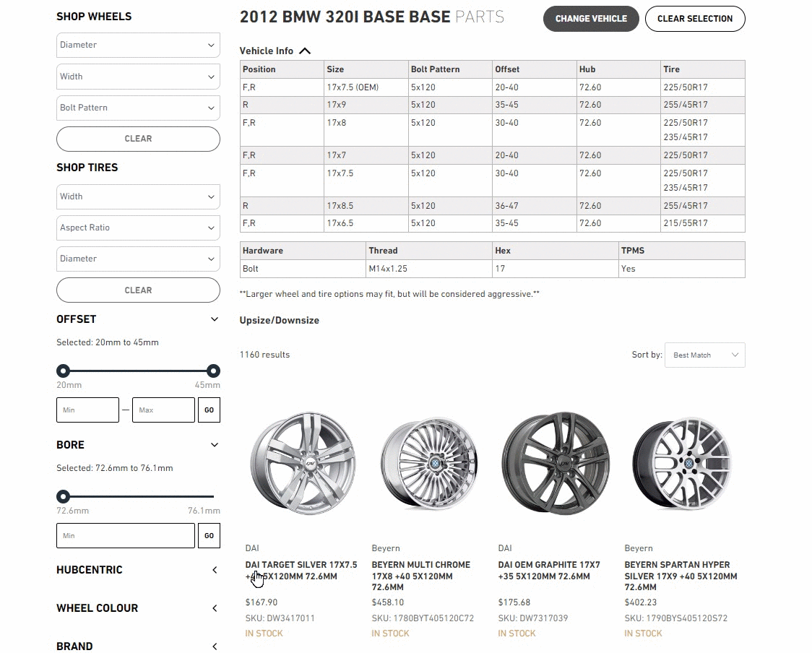Expand the Wheel Colour filter section
The width and height of the screenshot is (812, 653).
138,608
